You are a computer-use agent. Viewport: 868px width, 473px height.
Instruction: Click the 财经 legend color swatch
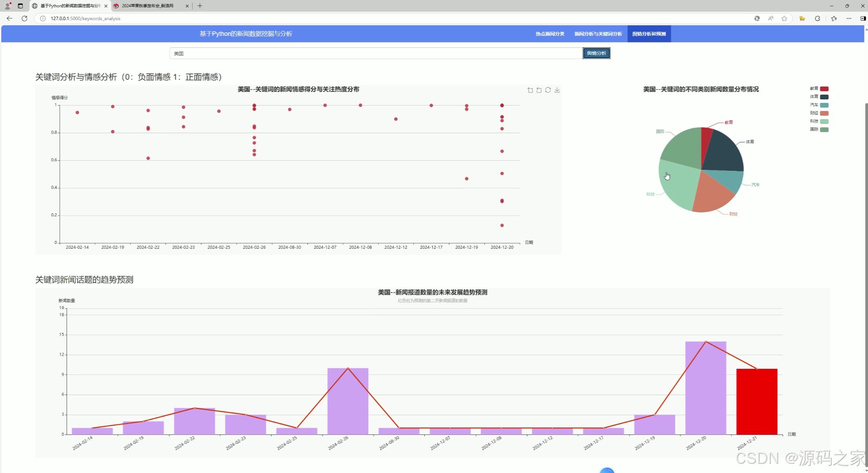[x=824, y=113]
